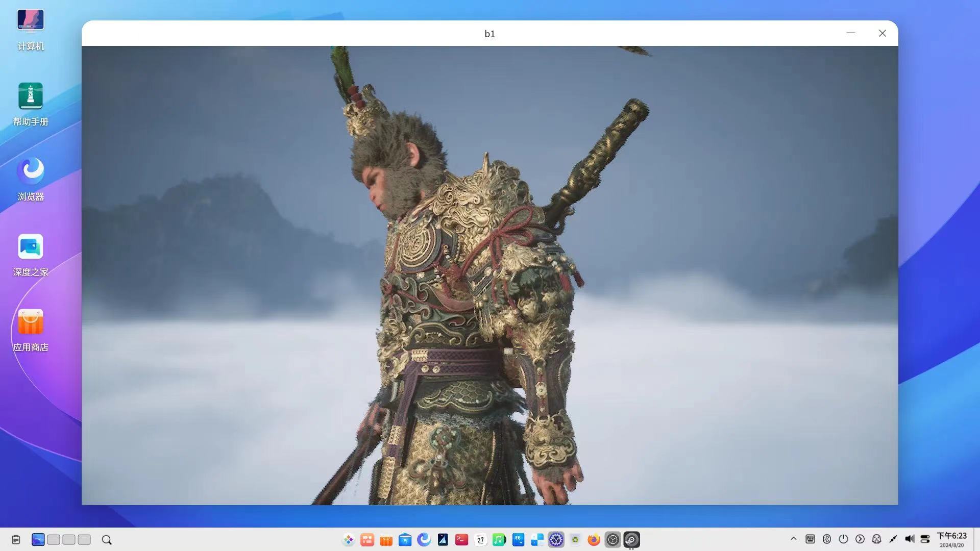Close the b1 window
The height and width of the screenshot is (551, 980).
point(883,33)
